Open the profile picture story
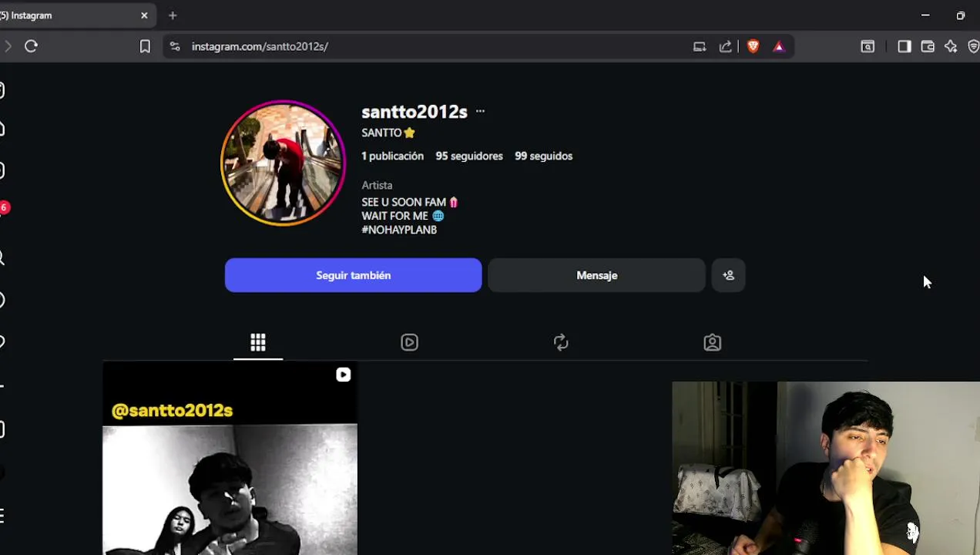 point(284,163)
